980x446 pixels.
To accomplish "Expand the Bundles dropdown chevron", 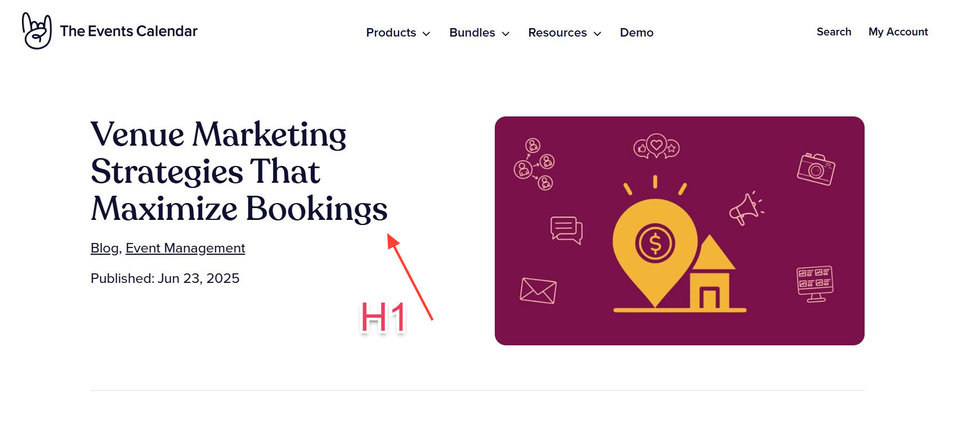I will tap(505, 34).
